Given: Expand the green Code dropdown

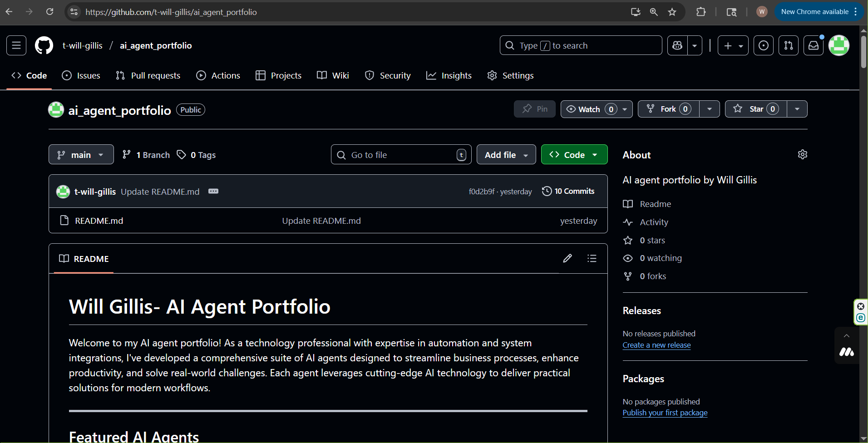Looking at the screenshot, I should tap(574, 155).
